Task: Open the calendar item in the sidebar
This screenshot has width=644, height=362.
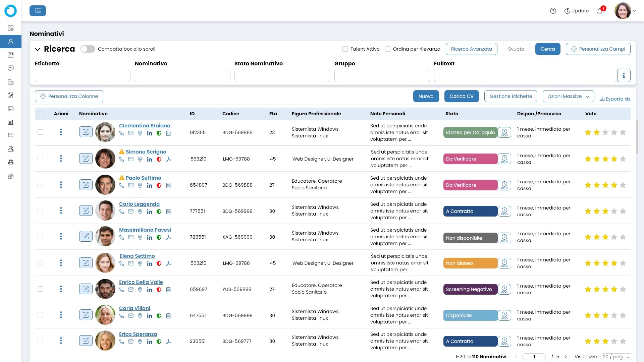Action: click(11, 109)
